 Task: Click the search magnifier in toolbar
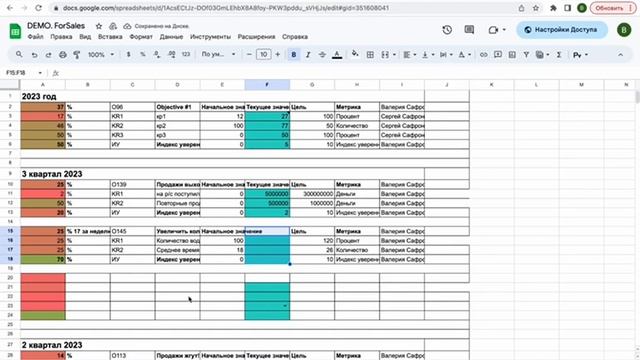(19, 54)
